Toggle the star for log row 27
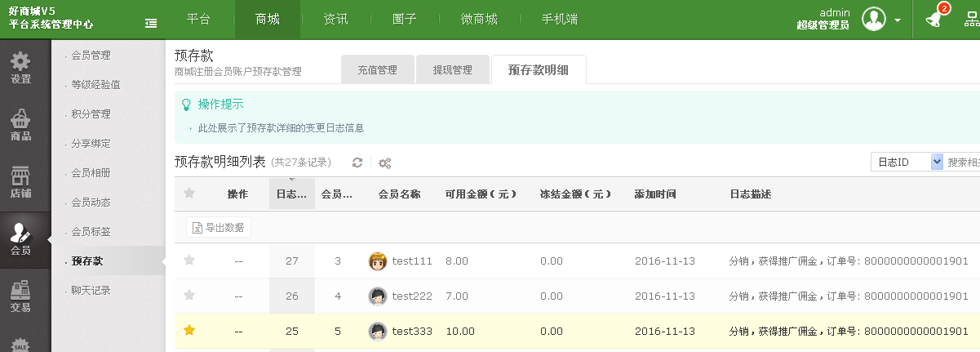The height and width of the screenshot is (352, 980). click(189, 260)
